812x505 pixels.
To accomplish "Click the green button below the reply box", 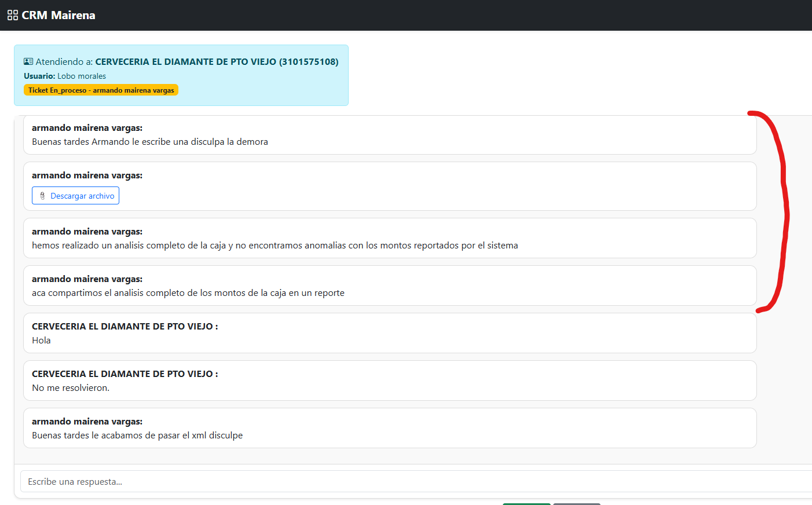I will click(526, 503).
